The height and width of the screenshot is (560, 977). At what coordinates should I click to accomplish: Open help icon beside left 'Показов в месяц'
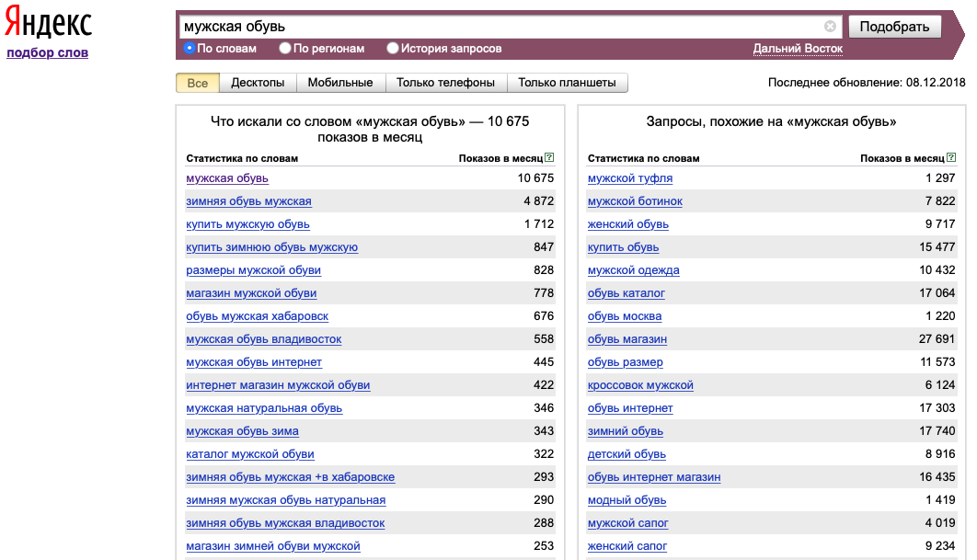tap(549, 157)
